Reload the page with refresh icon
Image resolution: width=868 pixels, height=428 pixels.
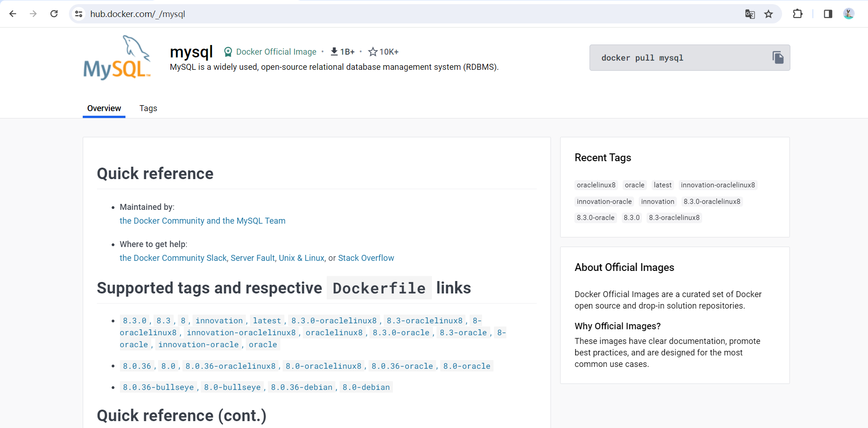coord(54,14)
